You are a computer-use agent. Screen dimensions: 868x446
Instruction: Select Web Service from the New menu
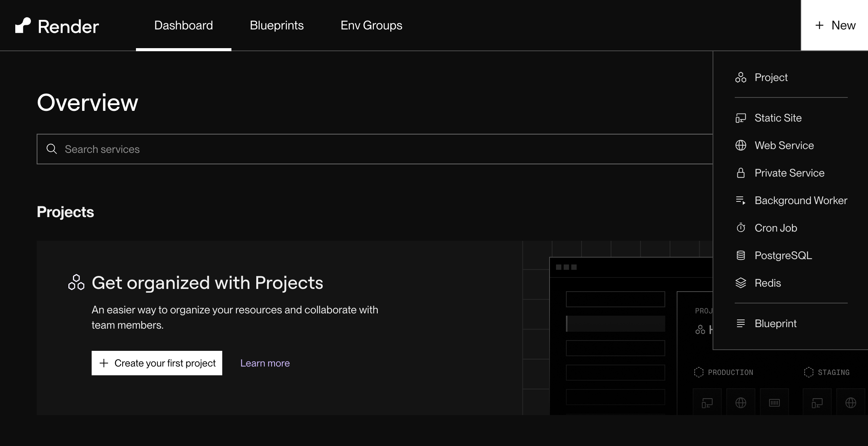pos(784,146)
